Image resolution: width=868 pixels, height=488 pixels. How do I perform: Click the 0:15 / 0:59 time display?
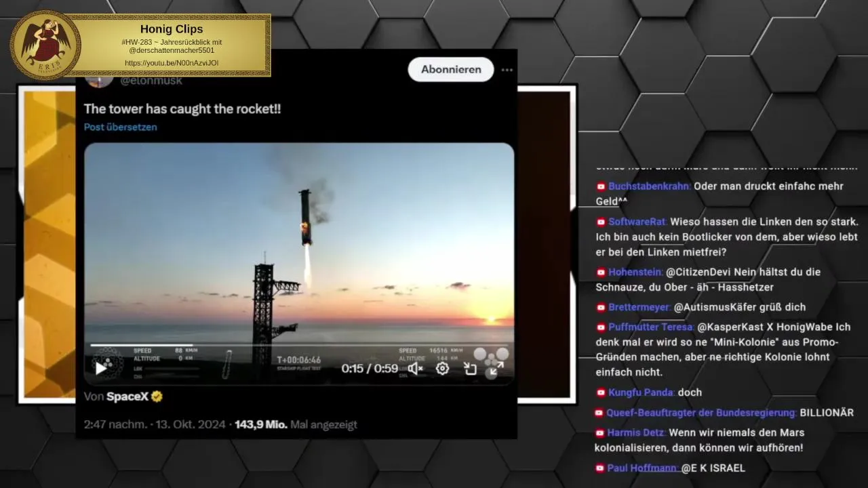(x=370, y=369)
